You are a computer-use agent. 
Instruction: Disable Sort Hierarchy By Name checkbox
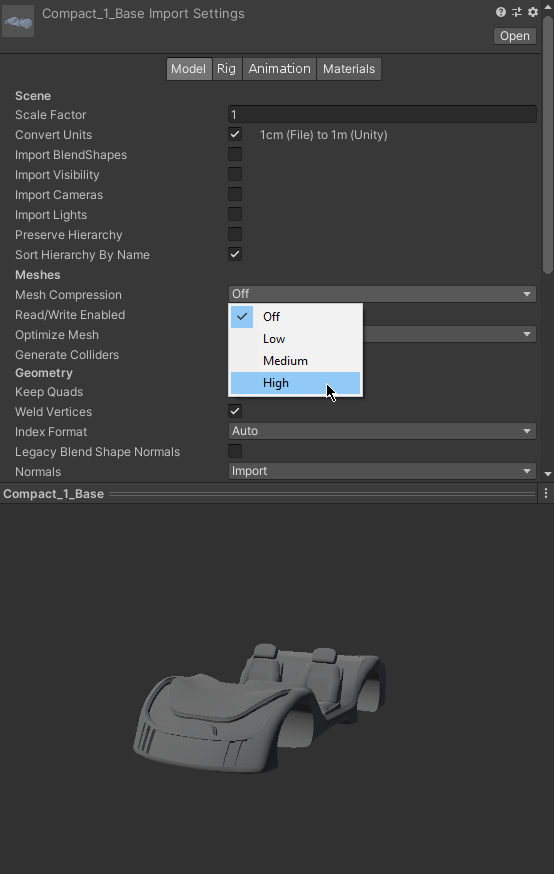pyautogui.click(x=235, y=254)
